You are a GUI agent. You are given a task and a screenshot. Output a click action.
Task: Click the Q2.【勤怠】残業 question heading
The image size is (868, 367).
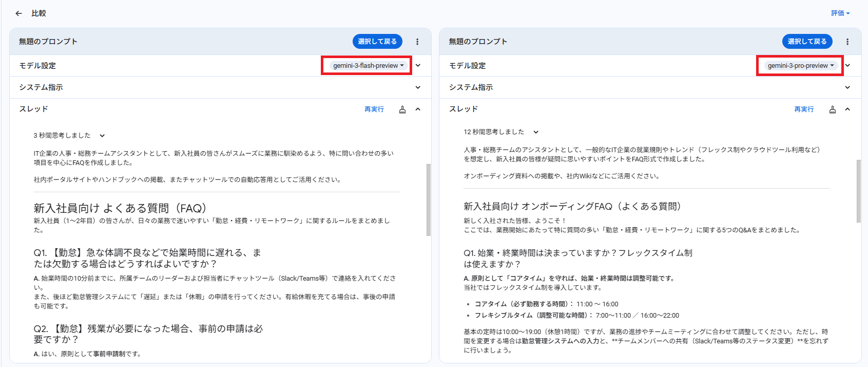coord(148,334)
